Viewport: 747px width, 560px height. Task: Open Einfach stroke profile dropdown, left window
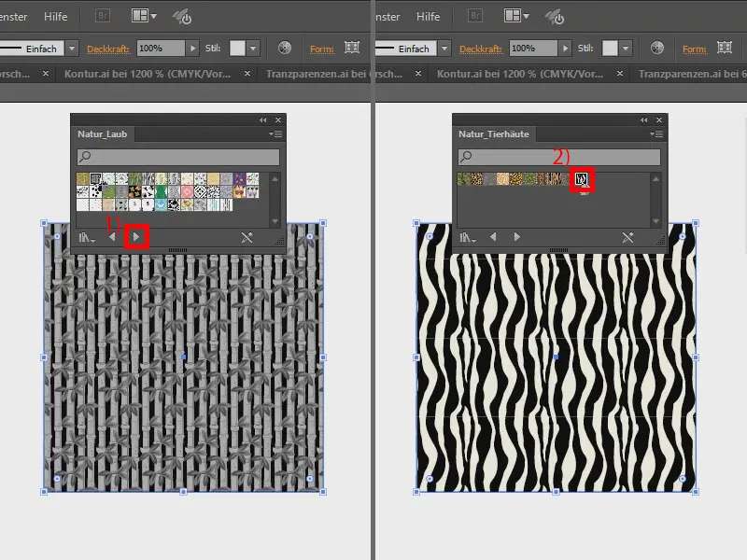pos(72,49)
